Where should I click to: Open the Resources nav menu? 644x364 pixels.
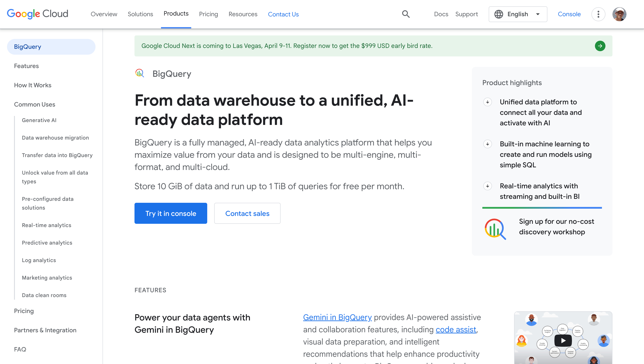(x=243, y=14)
